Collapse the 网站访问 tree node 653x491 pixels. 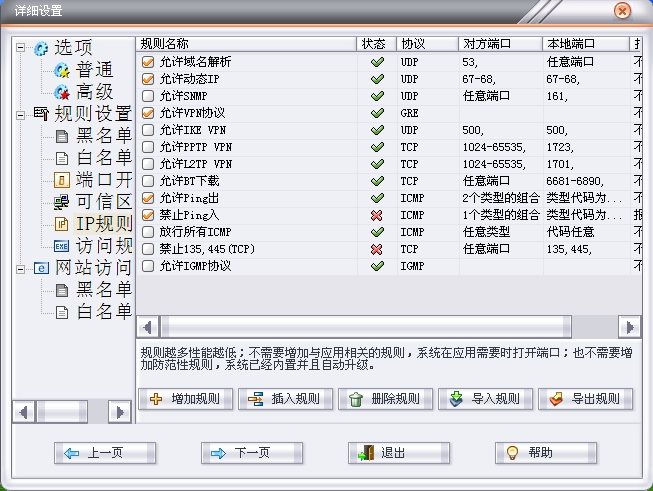point(20,269)
